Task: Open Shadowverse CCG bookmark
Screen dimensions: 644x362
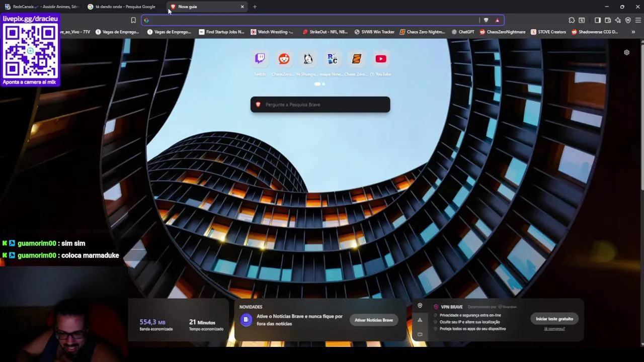Action: click(595, 32)
